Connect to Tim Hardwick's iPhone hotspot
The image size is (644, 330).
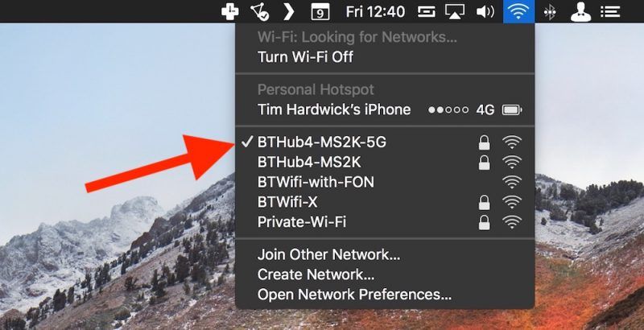coord(385,109)
